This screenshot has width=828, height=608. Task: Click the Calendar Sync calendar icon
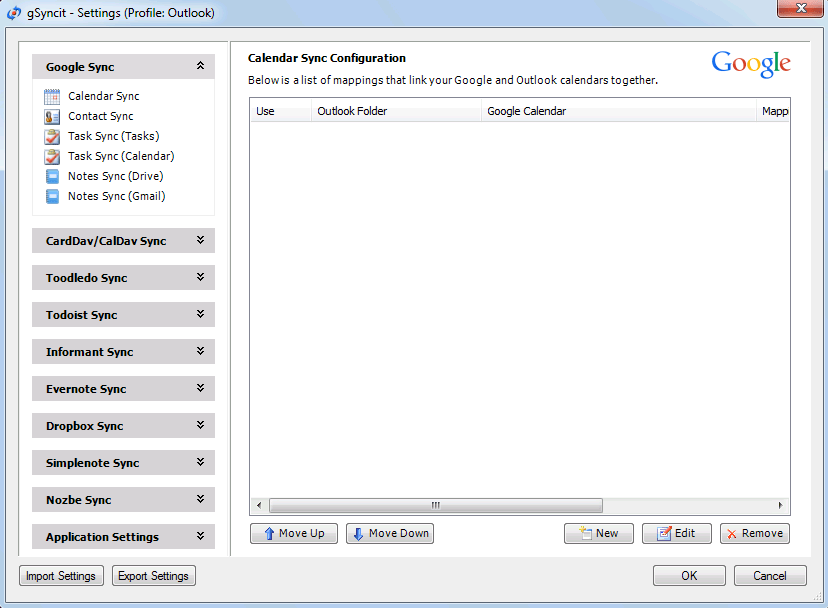click(52, 97)
